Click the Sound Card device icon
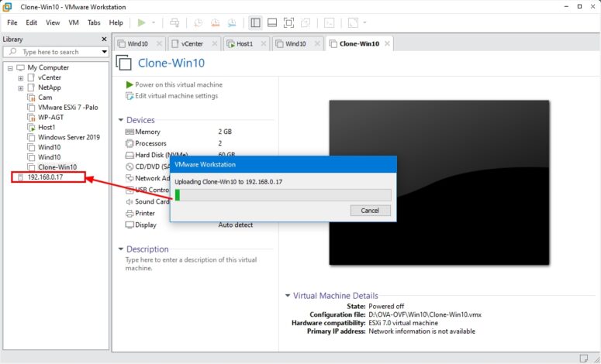Viewport: 601px width, 364px height. 130,201
